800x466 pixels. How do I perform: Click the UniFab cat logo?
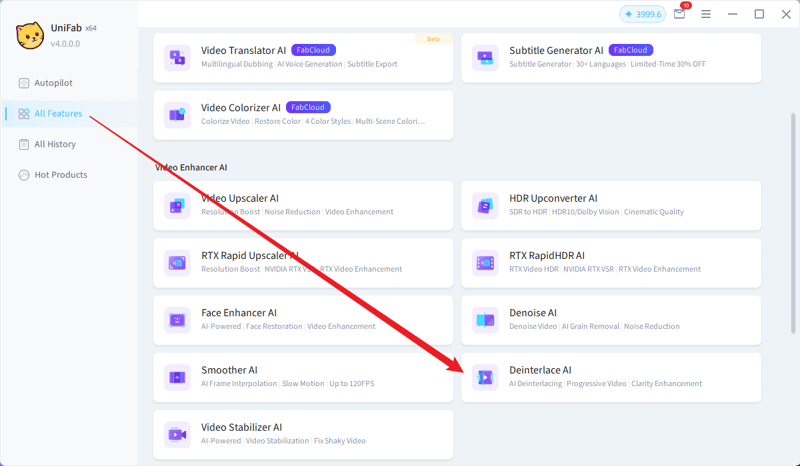(29, 35)
